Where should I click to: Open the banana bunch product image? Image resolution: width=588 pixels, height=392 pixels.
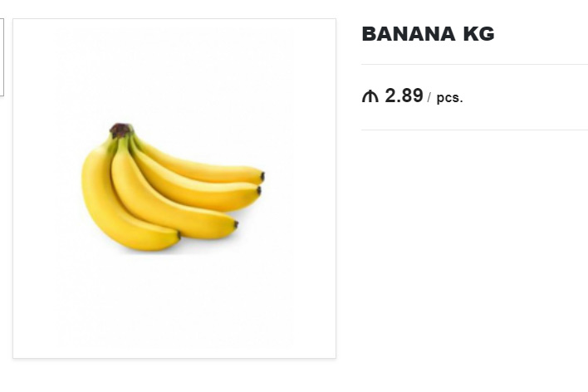pos(174,189)
